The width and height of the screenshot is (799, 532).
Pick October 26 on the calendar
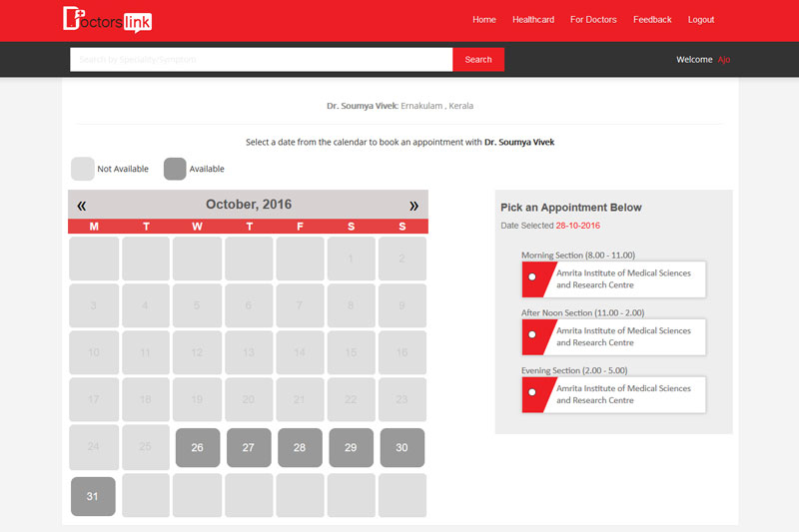(197, 448)
